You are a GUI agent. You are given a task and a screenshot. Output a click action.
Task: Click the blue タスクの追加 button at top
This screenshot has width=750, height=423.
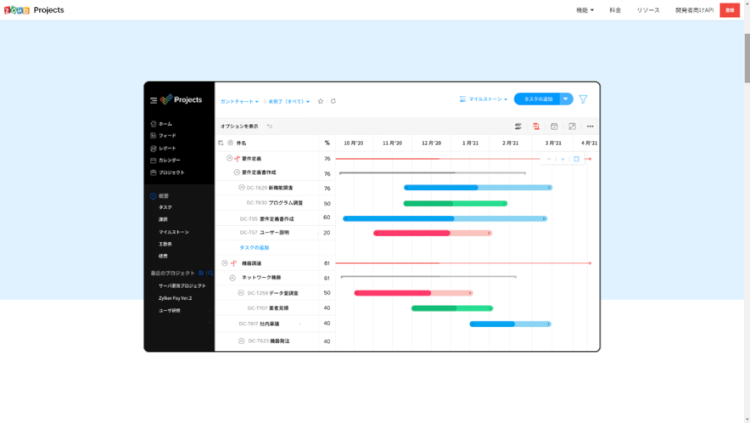click(x=537, y=99)
